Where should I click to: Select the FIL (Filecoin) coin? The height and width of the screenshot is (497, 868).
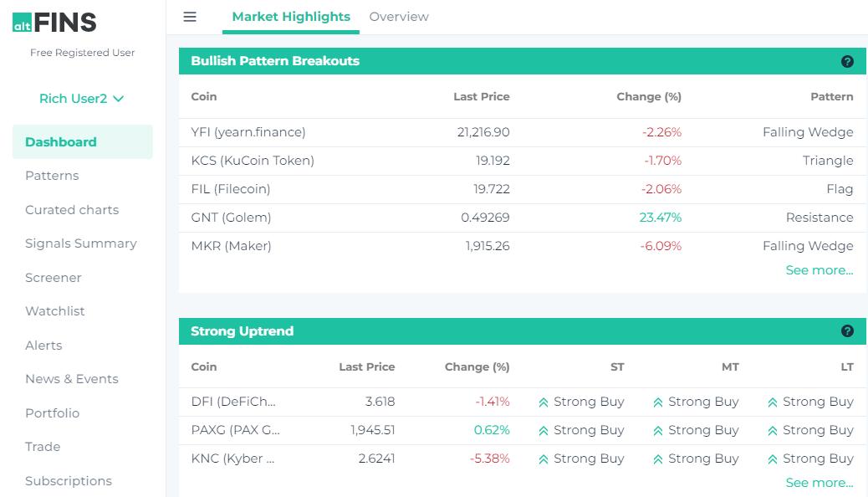pyautogui.click(x=230, y=189)
